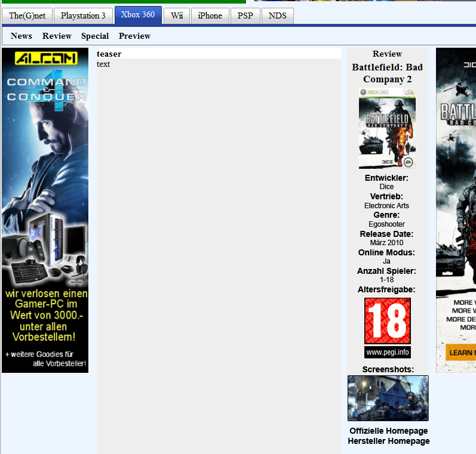Open the Battlefield screenshot thumbnail
The height and width of the screenshot is (454, 476).
tap(388, 398)
